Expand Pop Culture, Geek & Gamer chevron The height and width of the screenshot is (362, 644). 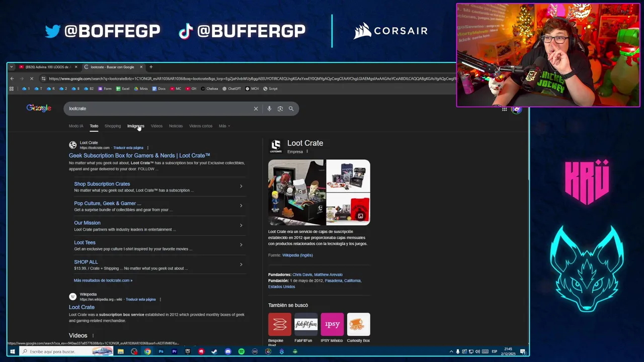tap(241, 206)
